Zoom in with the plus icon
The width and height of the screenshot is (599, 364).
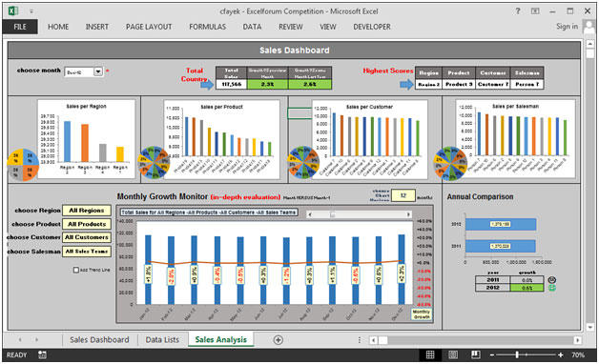[x=561, y=354]
